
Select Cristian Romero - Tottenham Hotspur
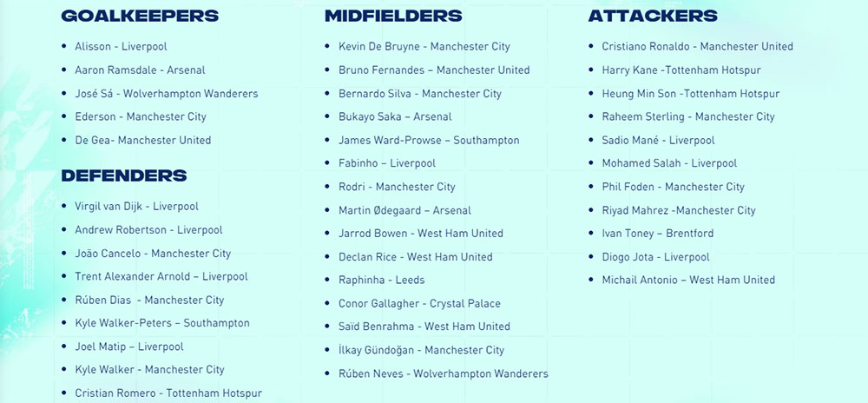pyautogui.click(x=169, y=393)
